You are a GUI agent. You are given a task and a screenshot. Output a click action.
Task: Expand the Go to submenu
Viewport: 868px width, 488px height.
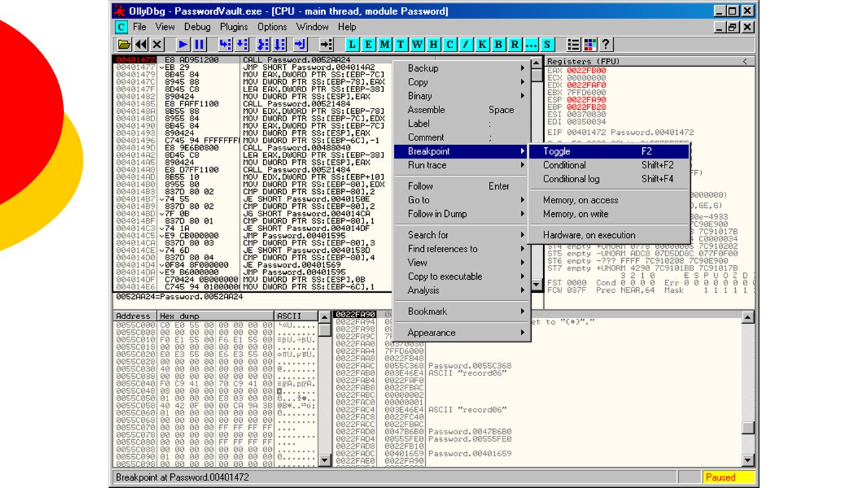pyautogui.click(x=462, y=200)
